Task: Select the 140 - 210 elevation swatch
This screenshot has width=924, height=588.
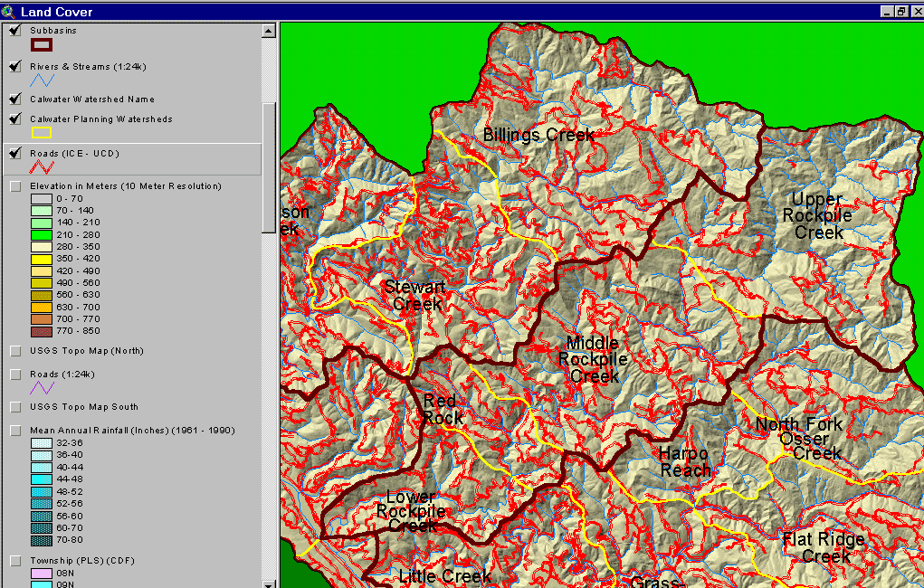Action: (x=42, y=223)
